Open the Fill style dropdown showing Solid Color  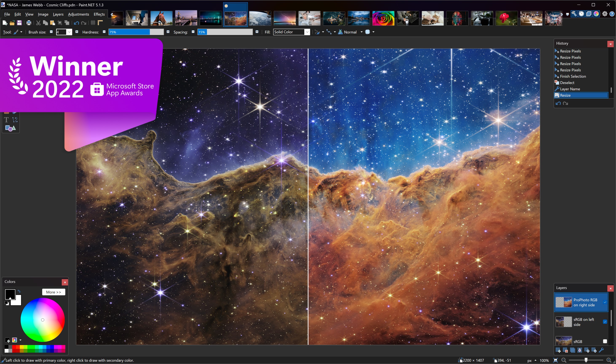click(307, 32)
